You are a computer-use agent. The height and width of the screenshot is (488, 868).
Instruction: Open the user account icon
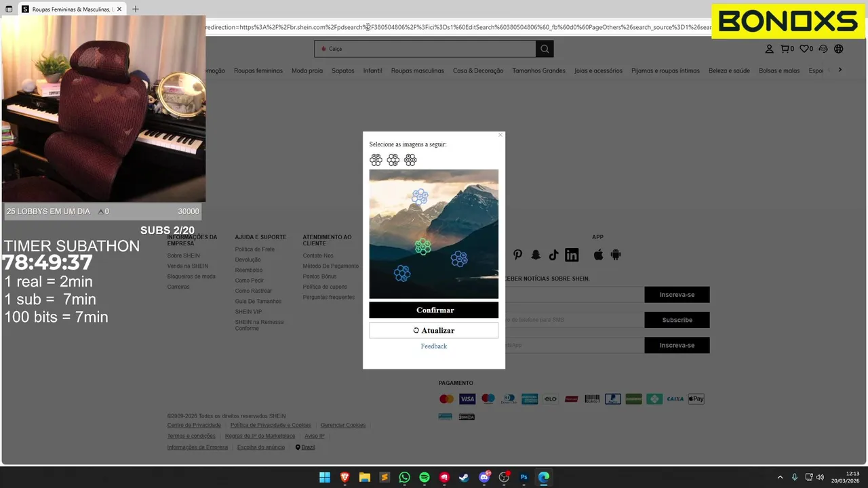[769, 49]
